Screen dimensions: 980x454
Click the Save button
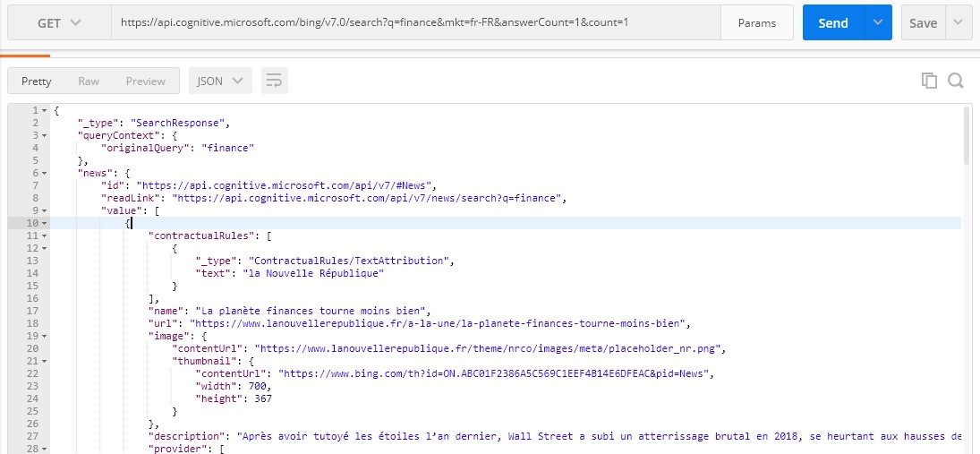tap(923, 23)
